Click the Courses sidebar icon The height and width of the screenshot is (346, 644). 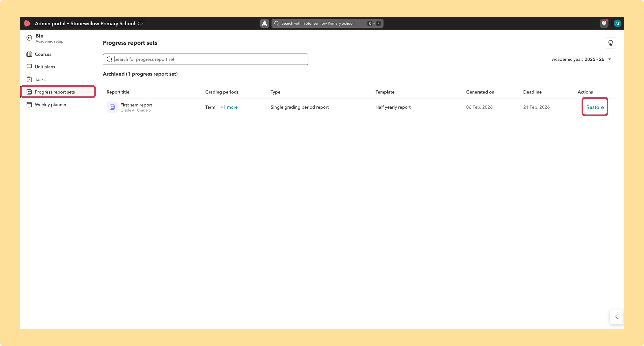[x=29, y=54]
